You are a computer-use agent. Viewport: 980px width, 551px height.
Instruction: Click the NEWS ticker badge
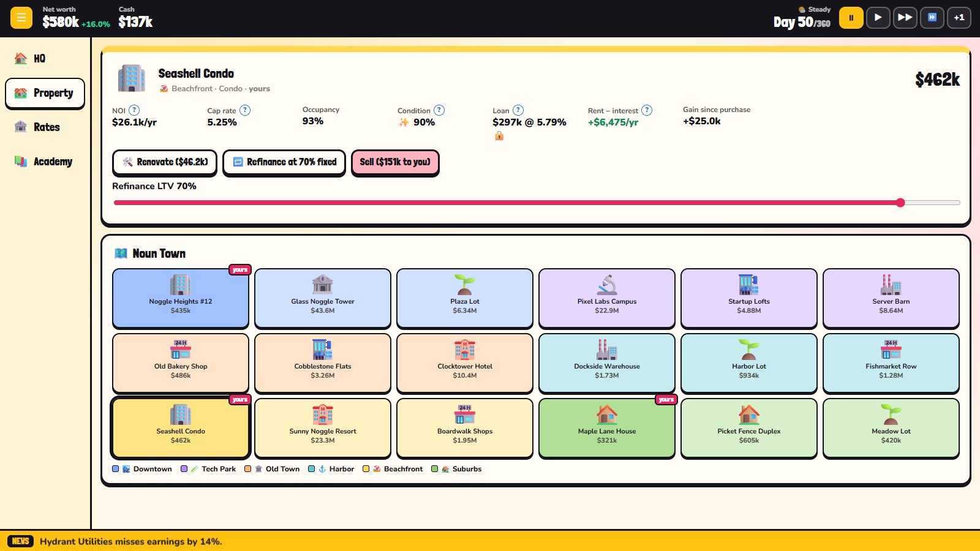coord(21,541)
